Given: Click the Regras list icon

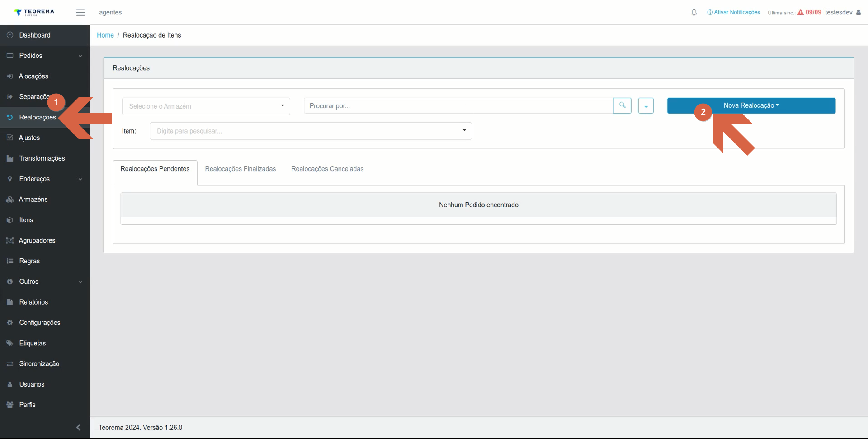Looking at the screenshot, I should 10,261.
